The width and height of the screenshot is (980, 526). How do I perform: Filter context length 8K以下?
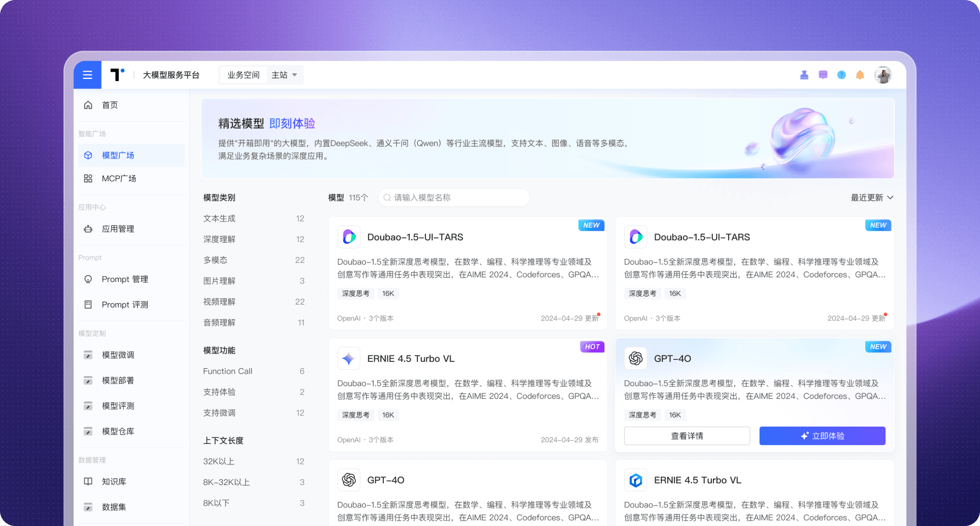pos(254,503)
